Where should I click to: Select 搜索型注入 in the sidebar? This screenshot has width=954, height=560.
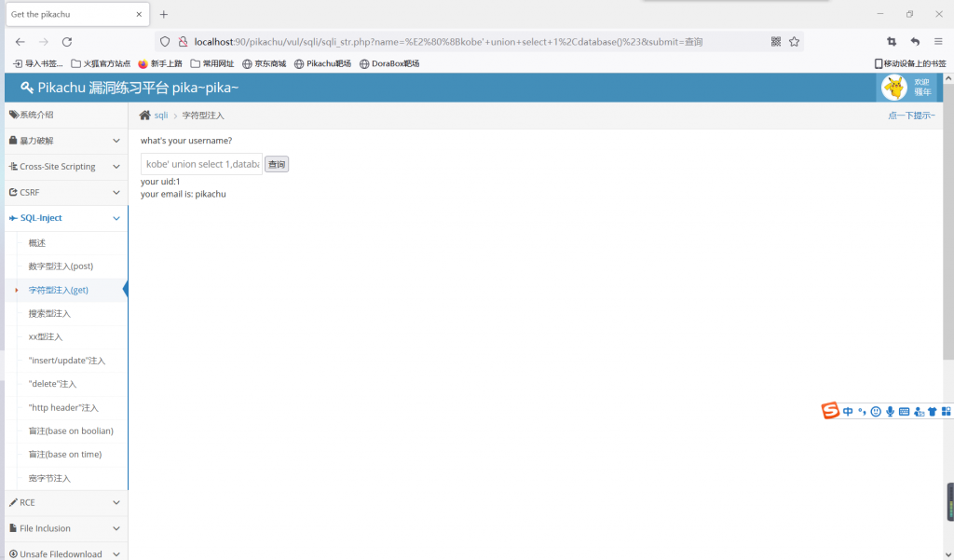coord(49,314)
